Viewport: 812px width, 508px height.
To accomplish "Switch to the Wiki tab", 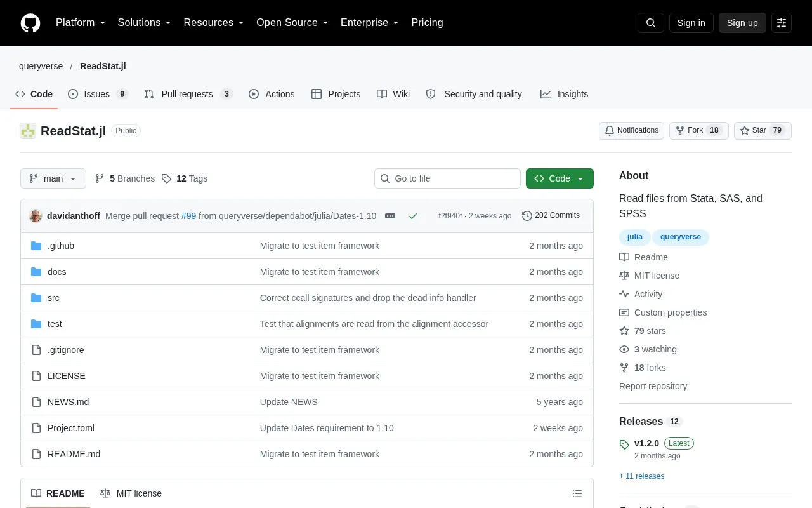I will [x=393, y=94].
